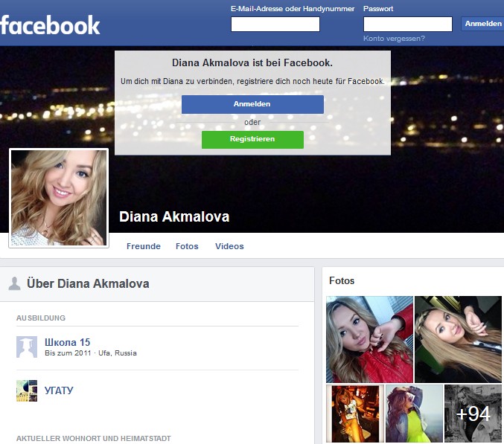The image size is (504, 444).
Task: Open the УГАТУ university link
Action: click(x=59, y=390)
